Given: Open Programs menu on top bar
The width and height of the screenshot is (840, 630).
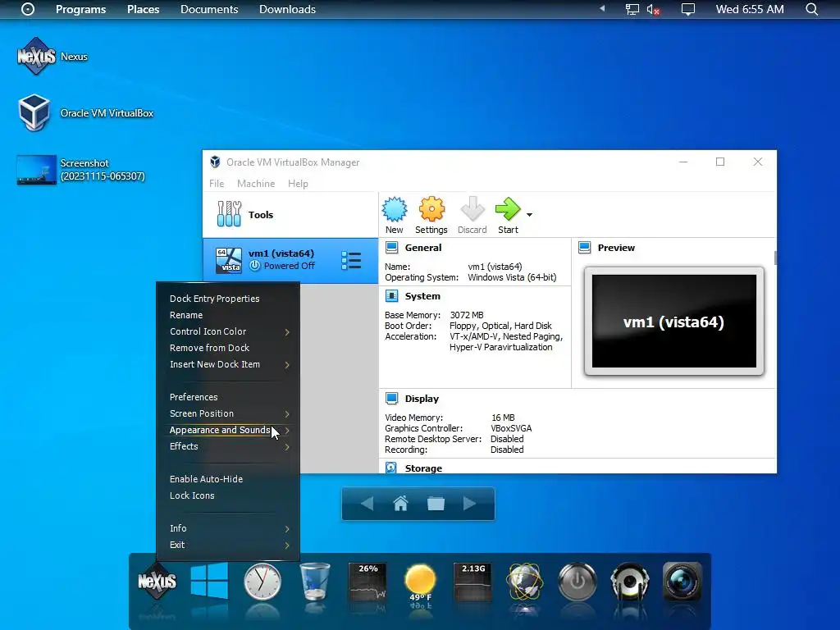Looking at the screenshot, I should (x=81, y=9).
